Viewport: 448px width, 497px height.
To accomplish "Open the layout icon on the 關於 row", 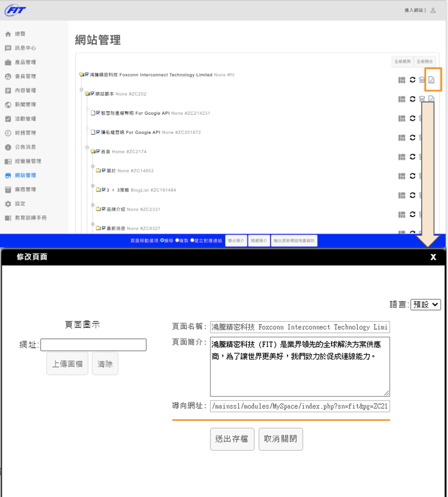I will [402, 176].
